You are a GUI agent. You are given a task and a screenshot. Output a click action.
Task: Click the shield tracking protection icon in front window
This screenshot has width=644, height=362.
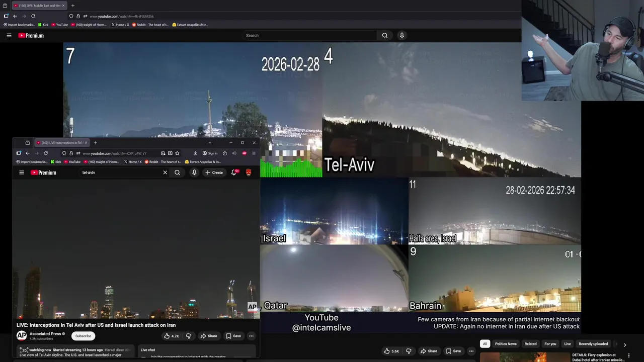(x=64, y=153)
